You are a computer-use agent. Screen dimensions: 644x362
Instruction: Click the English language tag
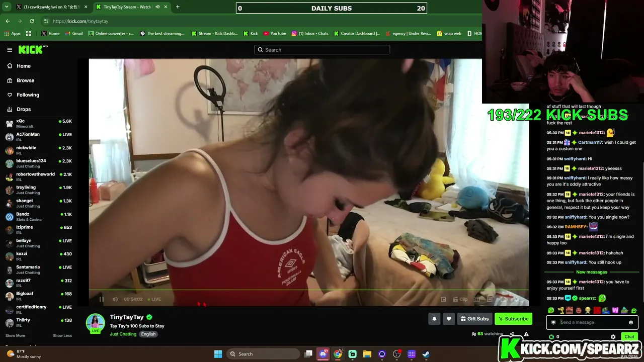coord(148,334)
